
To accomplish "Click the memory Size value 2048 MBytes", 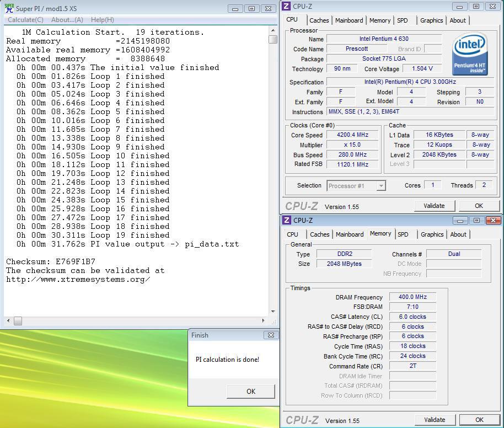I will coord(344,264).
